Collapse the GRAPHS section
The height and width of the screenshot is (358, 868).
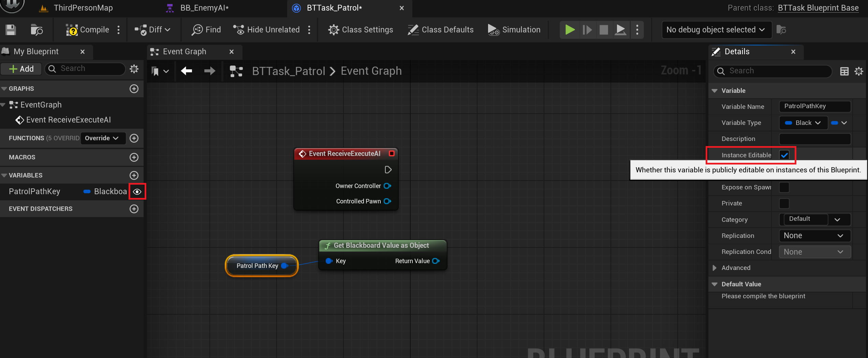point(4,89)
